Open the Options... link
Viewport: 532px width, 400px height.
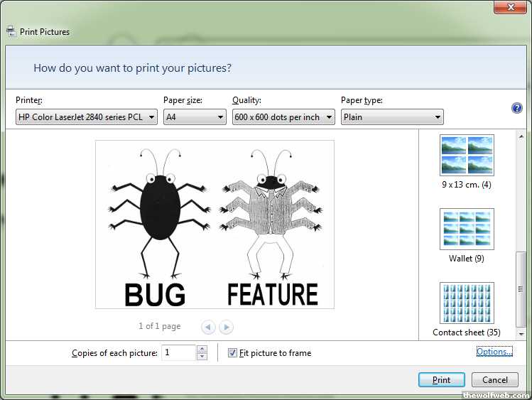tap(494, 352)
